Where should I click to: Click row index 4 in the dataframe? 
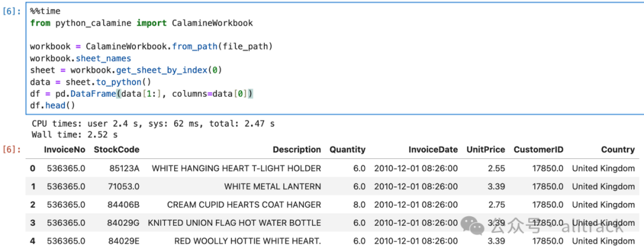click(33, 241)
